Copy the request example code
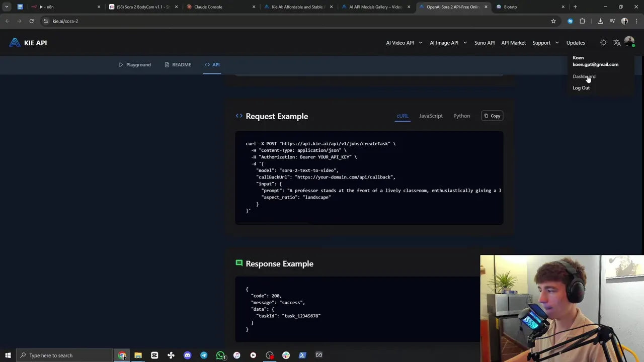The image size is (644, 362). [492, 116]
